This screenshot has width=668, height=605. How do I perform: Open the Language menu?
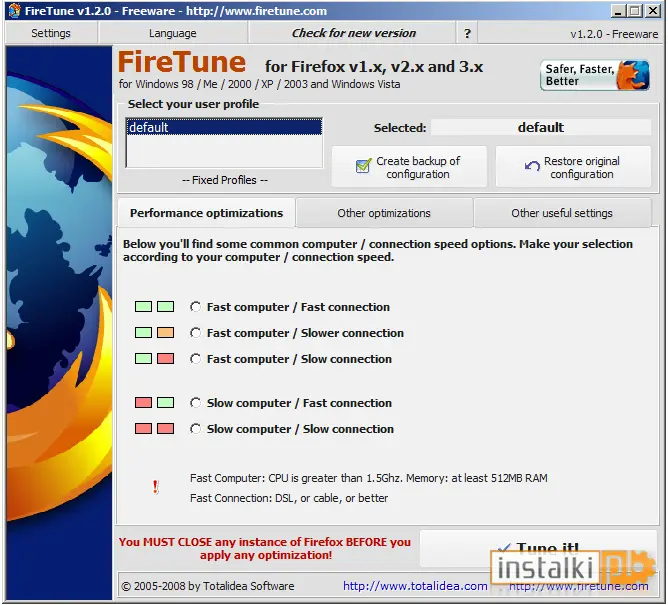click(x=173, y=33)
